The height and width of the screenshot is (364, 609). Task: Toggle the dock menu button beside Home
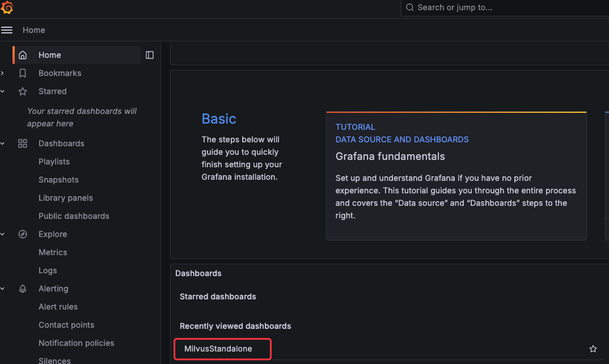click(x=150, y=55)
